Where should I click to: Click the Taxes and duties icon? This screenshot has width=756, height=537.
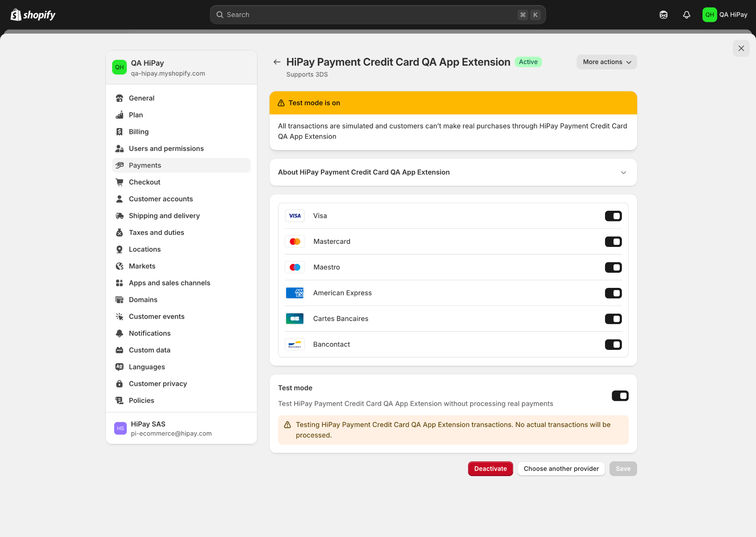click(119, 233)
